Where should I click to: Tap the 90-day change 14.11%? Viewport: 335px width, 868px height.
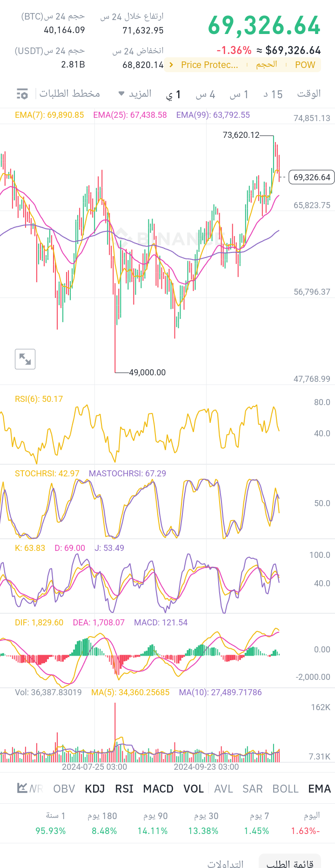pos(153,831)
